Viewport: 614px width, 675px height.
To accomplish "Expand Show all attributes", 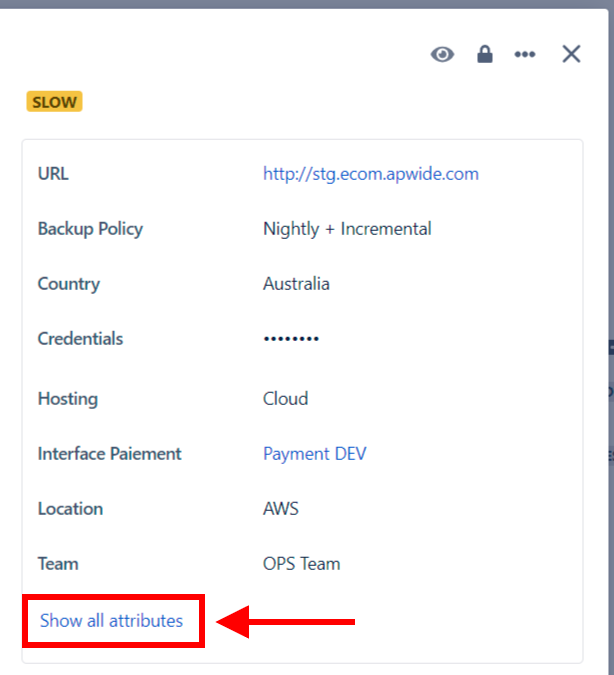I will 111,621.
